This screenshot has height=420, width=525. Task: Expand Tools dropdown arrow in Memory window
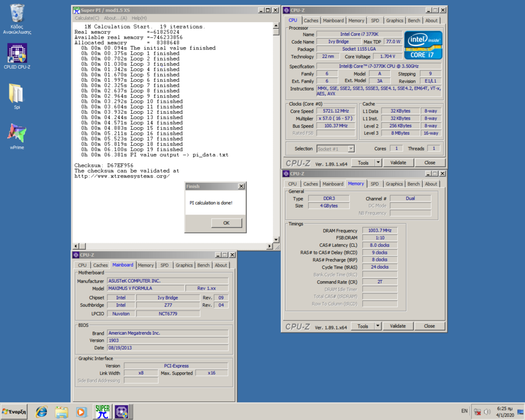click(x=377, y=326)
